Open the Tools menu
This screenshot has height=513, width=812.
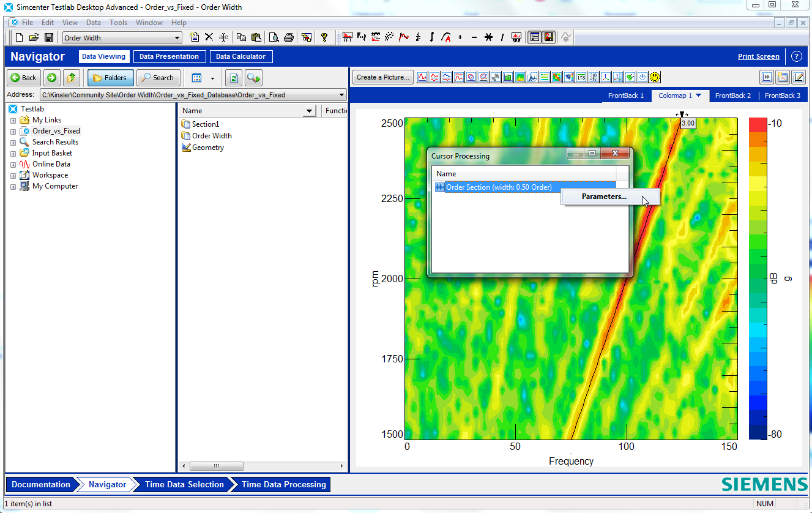tap(118, 23)
